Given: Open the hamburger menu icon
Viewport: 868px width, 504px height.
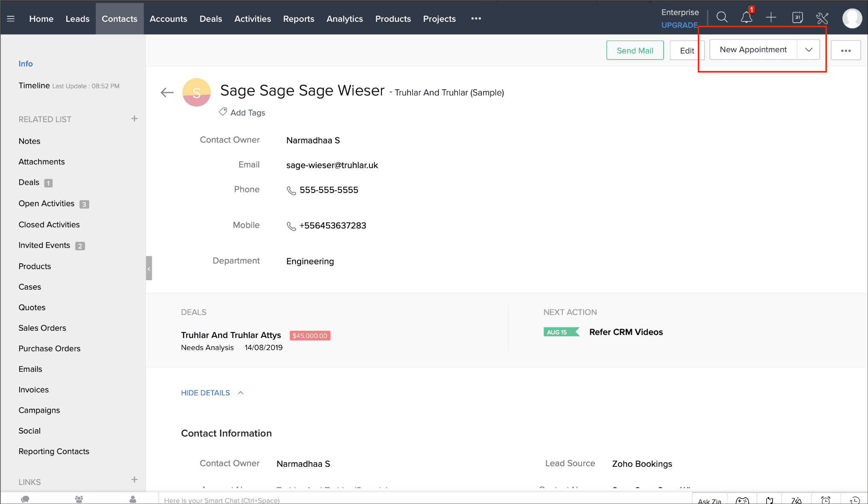Looking at the screenshot, I should click(x=11, y=19).
